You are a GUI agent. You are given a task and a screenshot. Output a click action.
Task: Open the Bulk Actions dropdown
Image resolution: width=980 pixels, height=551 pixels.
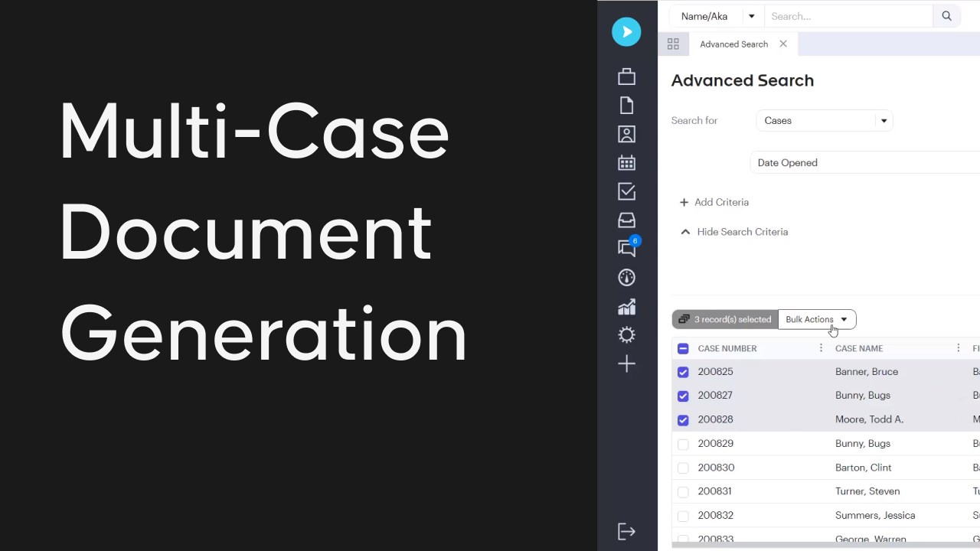817,319
